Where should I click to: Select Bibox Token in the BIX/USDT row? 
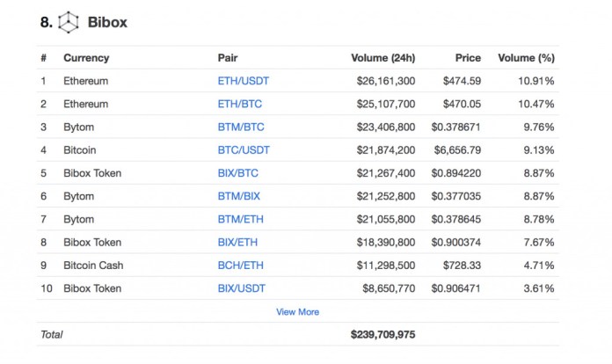92,288
